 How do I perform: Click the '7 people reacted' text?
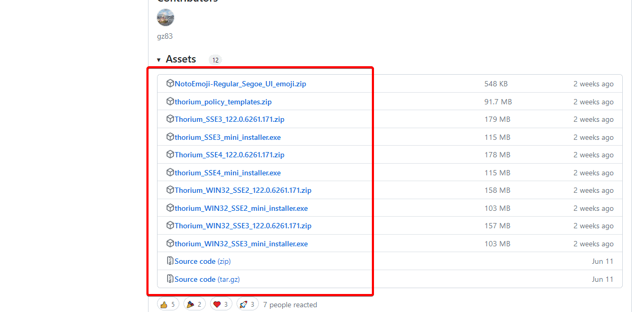tap(290, 305)
